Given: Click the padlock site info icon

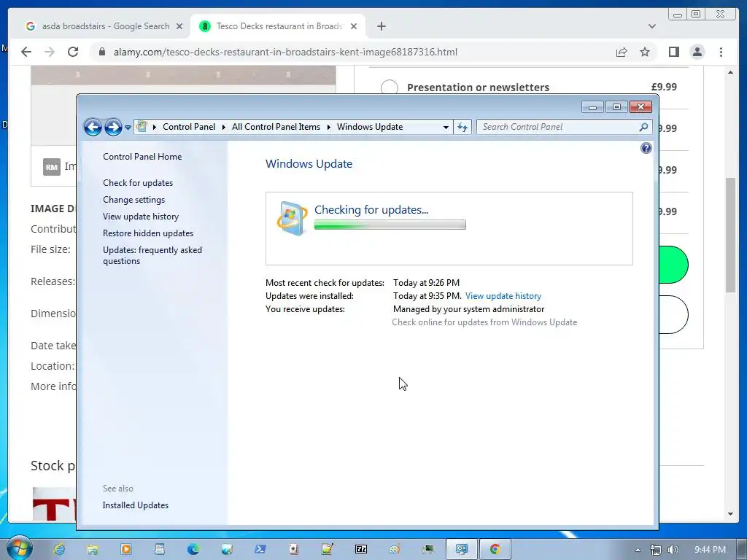Looking at the screenshot, I should pyautogui.click(x=101, y=52).
